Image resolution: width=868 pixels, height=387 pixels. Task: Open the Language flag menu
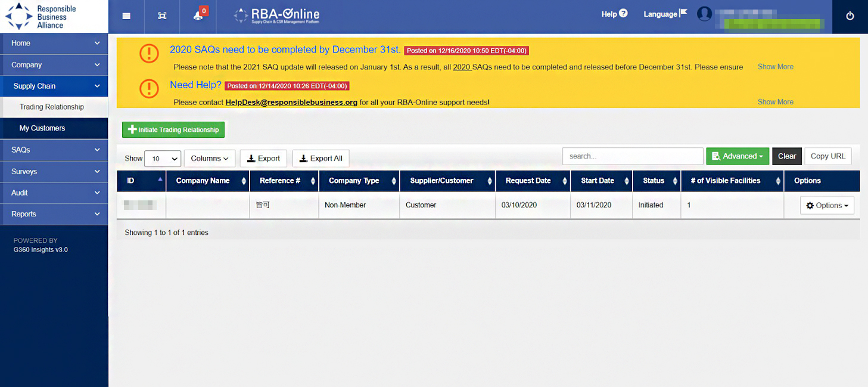[x=665, y=14]
